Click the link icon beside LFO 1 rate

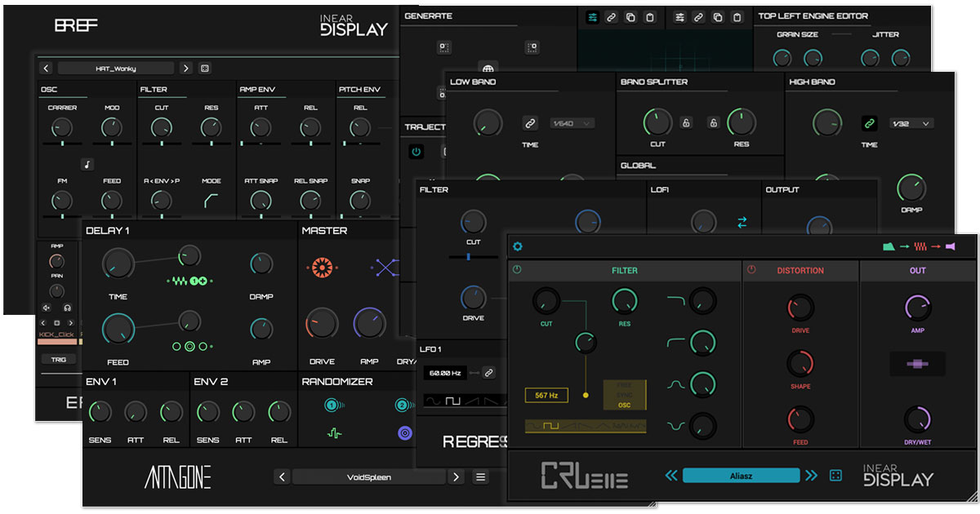coord(488,373)
